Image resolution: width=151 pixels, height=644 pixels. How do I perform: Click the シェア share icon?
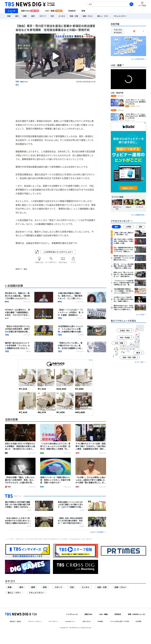pos(73,259)
